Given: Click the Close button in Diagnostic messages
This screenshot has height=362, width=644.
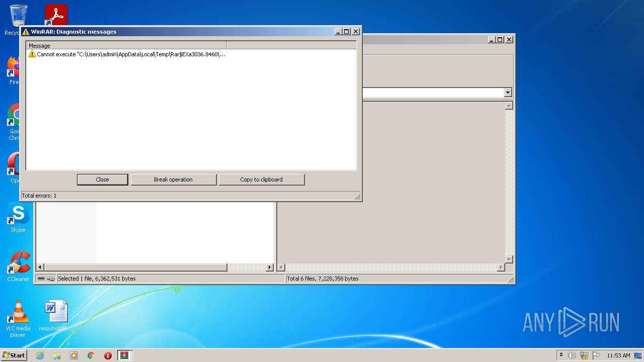Looking at the screenshot, I should pyautogui.click(x=102, y=179).
